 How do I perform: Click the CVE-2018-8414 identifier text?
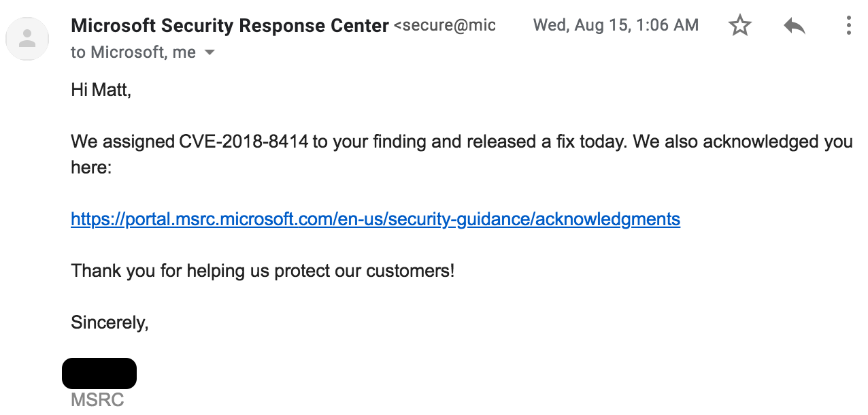click(244, 142)
